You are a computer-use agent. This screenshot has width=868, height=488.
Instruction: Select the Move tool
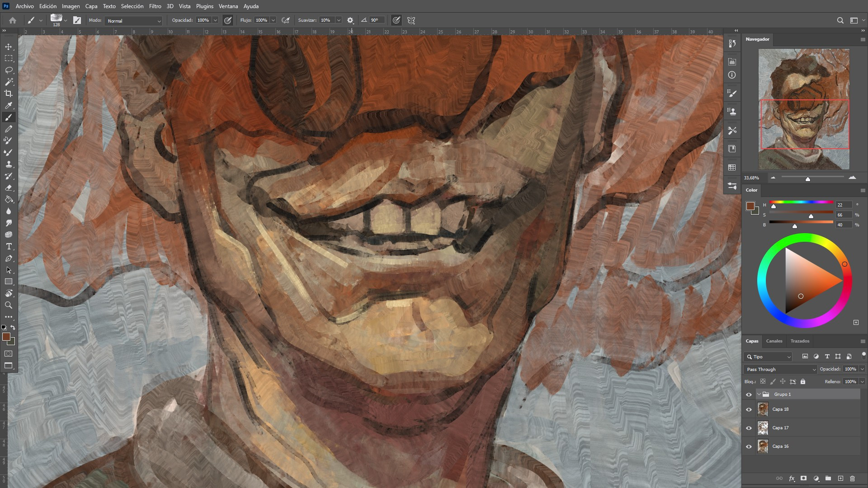[x=9, y=47]
